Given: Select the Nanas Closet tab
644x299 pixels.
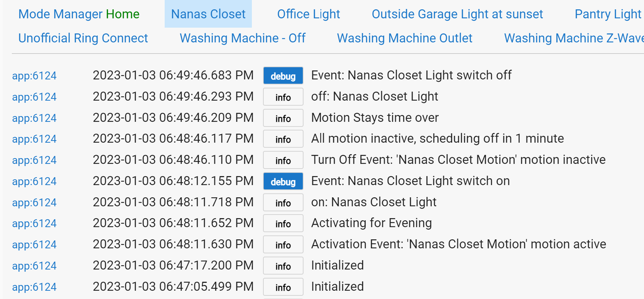Looking at the screenshot, I should coord(208,14).
